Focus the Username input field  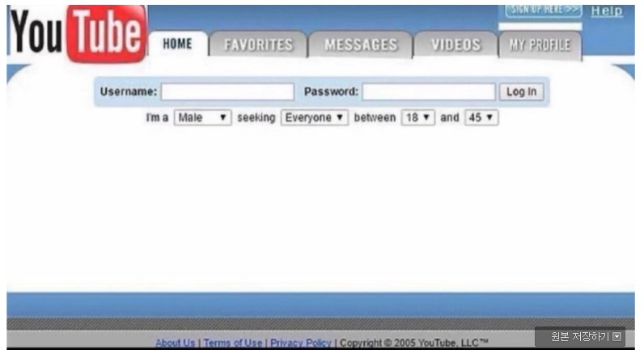227,92
